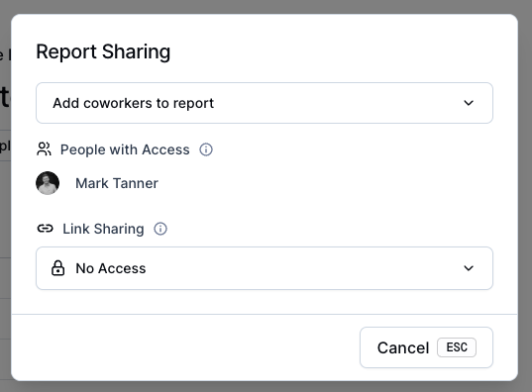
Task: Click the ESC key badge
Action: pos(457,347)
